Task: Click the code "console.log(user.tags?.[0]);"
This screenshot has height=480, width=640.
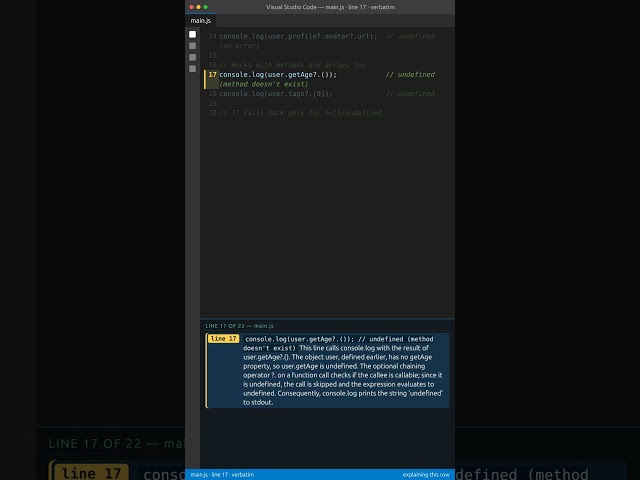Action: tap(276, 94)
